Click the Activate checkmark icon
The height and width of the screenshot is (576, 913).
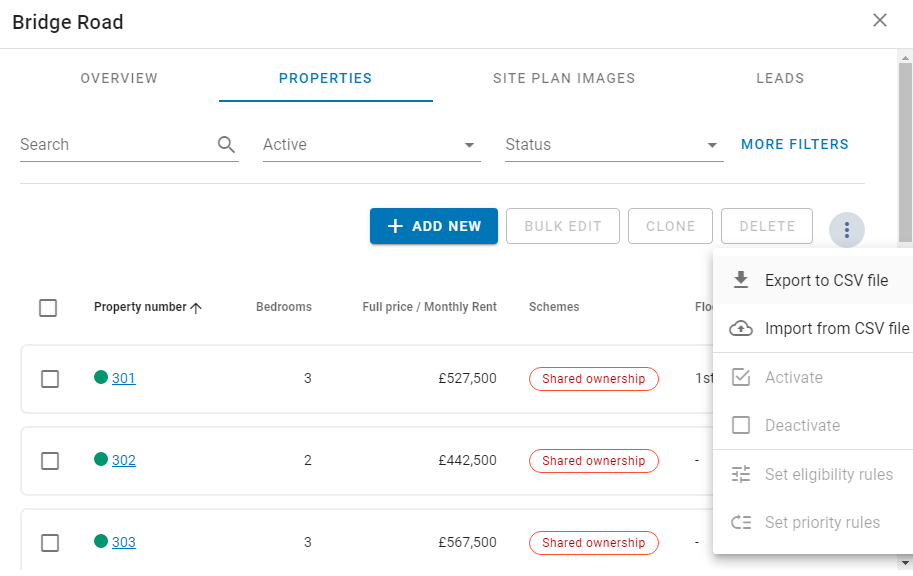(x=741, y=377)
